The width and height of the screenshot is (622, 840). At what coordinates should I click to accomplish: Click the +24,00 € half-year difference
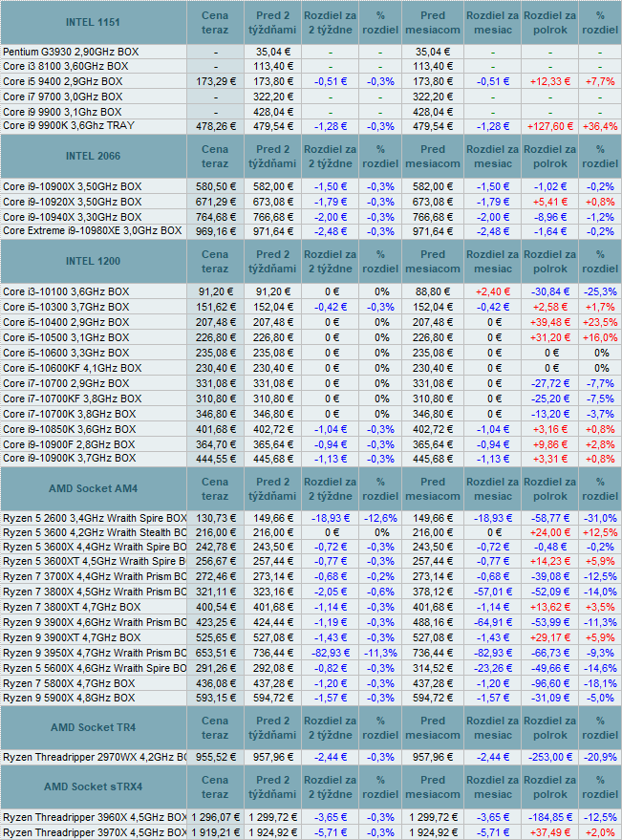pos(550,533)
